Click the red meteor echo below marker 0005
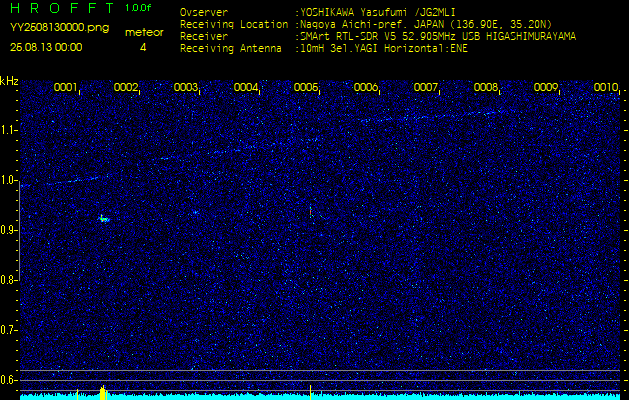Viewport: 629px width, 400px height. tap(310, 212)
